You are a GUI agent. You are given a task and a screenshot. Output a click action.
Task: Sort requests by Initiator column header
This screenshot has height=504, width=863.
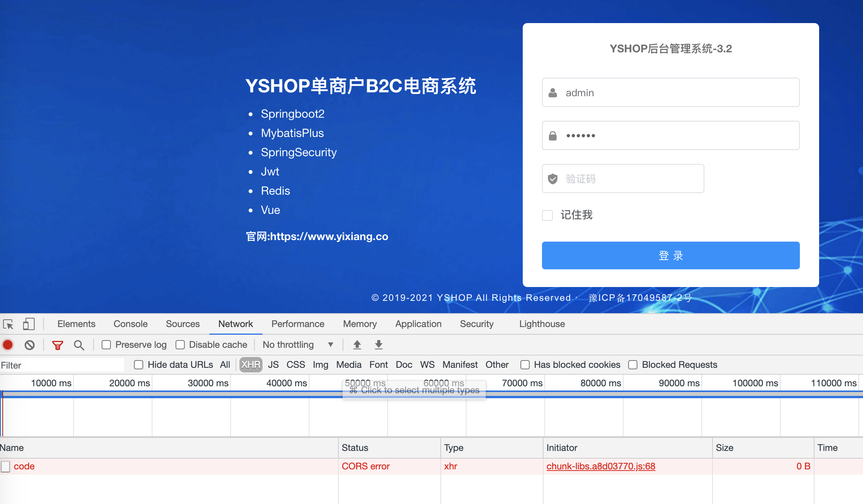click(x=627, y=448)
